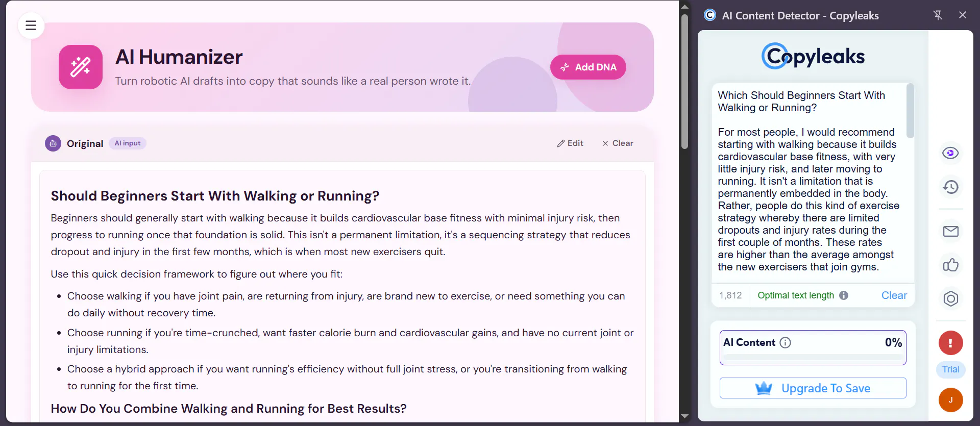Click the AI Content info icon
Image resolution: width=980 pixels, height=426 pixels.
[786, 343]
